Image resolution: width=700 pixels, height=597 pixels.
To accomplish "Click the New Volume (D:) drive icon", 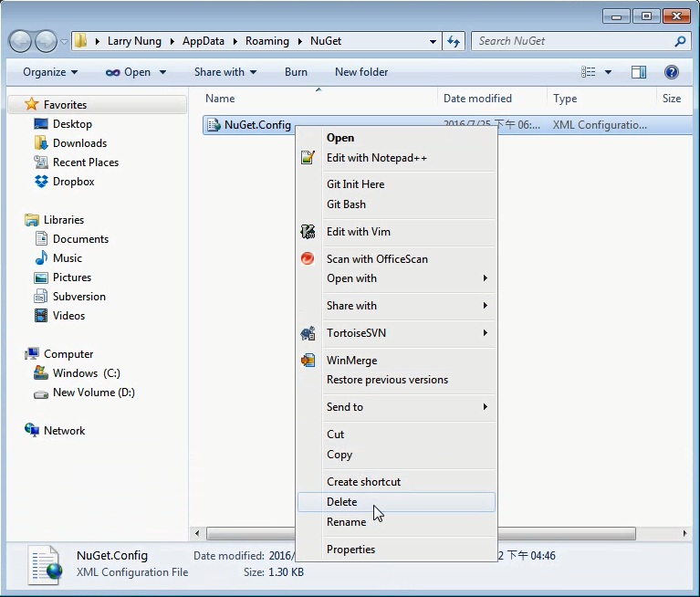I will [x=41, y=394].
